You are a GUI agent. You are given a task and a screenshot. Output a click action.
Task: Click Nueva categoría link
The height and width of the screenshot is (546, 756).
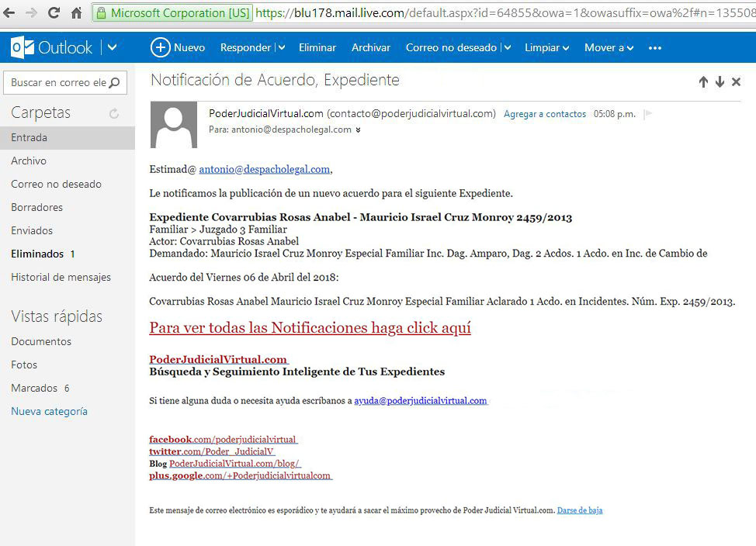coord(49,412)
